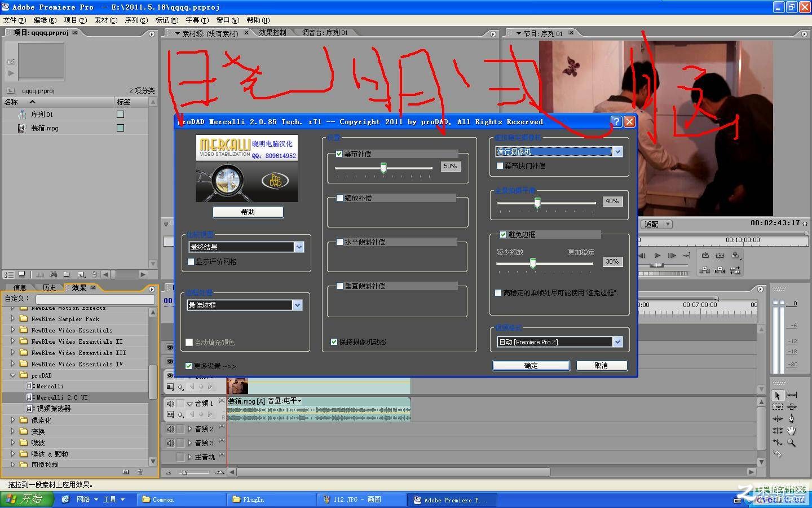Collapse the proDAD effects folder
812x508 pixels.
click(x=13, y=375)
